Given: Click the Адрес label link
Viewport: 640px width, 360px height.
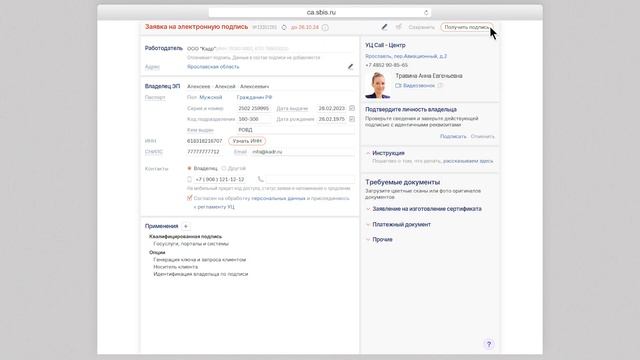Looking at the screenshot, I should coord(152,67).
